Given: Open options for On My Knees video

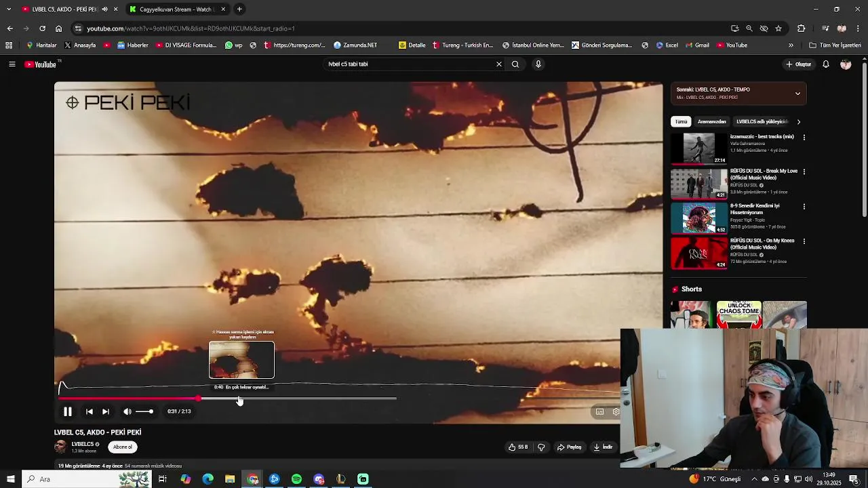Looking at the screenshot, I should click(804, 241).
